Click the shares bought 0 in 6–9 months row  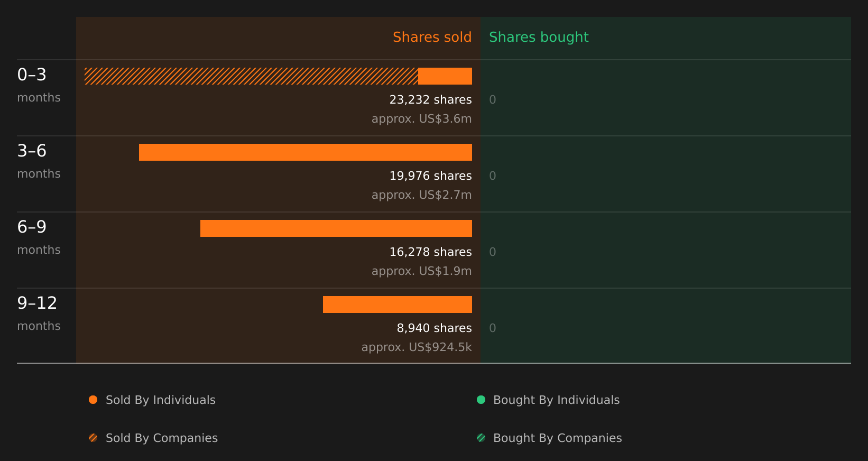493,252
